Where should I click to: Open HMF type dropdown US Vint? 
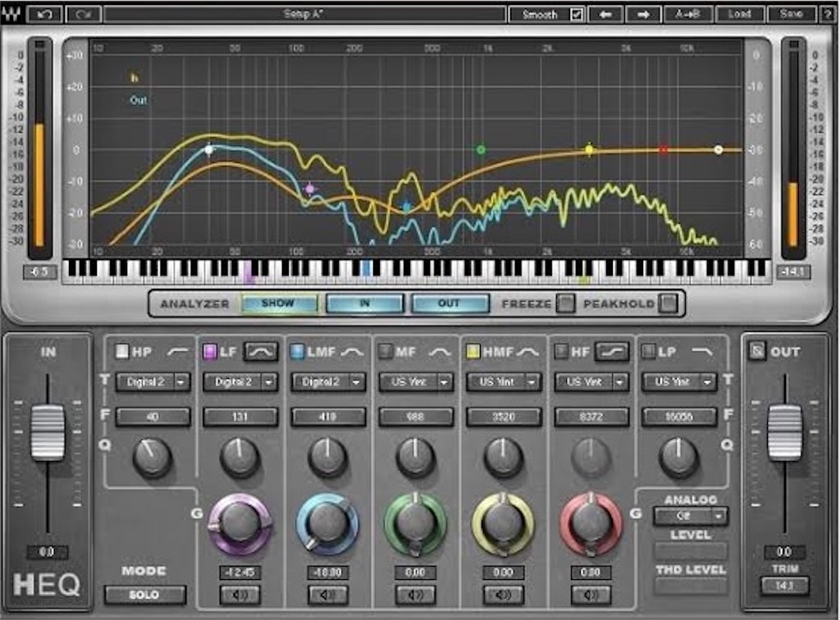click(504, 381)
